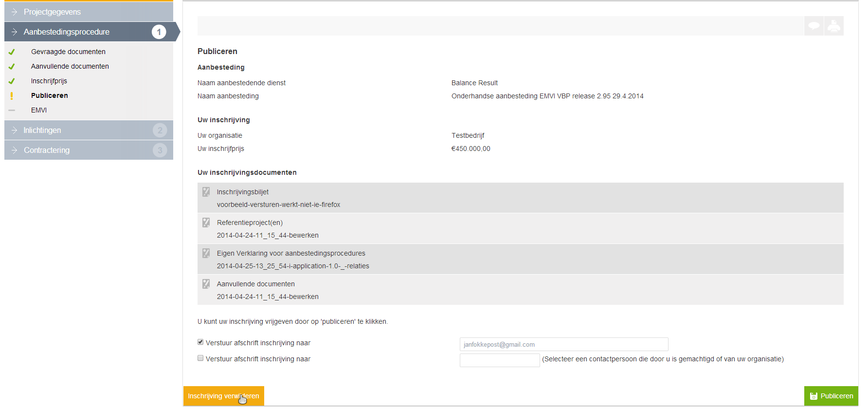868x410 pixels.
Task: Click document icon beside Inschrijvingsbiljet
Action: coord(206,192)
